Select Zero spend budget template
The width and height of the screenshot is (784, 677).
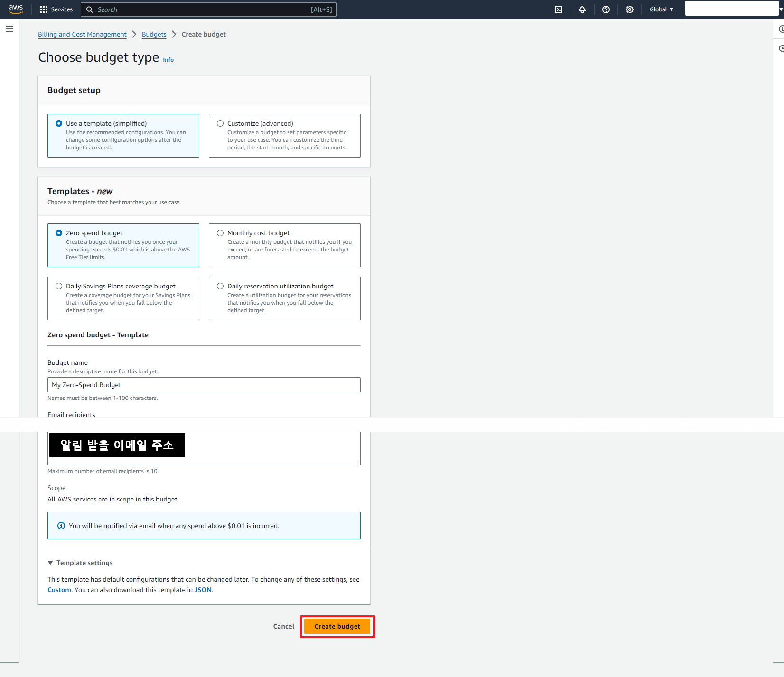[123, 245]
